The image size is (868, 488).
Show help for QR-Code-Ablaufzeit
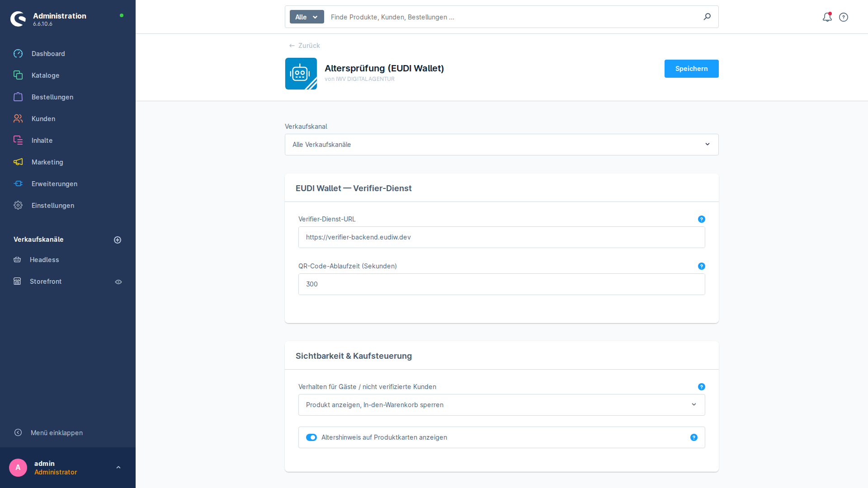tap(702, 266)
